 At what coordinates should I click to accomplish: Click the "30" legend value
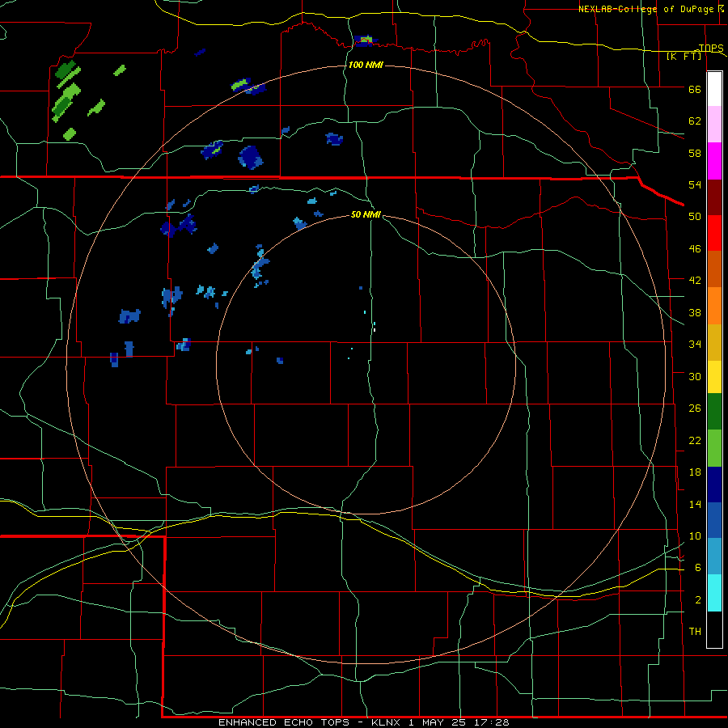(695, 376)
